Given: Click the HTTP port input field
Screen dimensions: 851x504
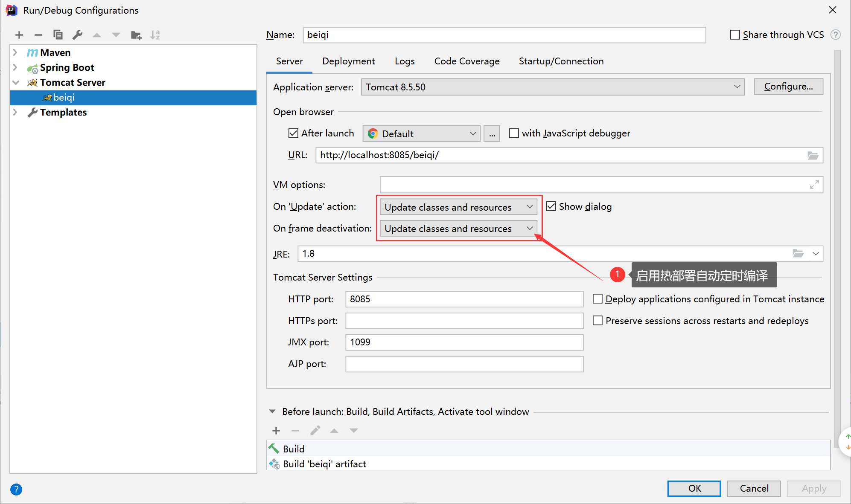Looking at the screenshot, I should click(x=466, y=298).
